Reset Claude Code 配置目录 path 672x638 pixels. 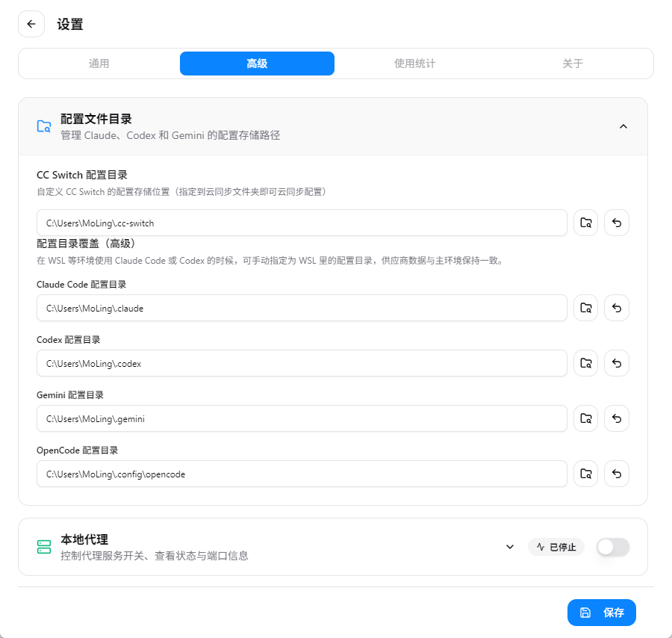click(x=617, y=308)
